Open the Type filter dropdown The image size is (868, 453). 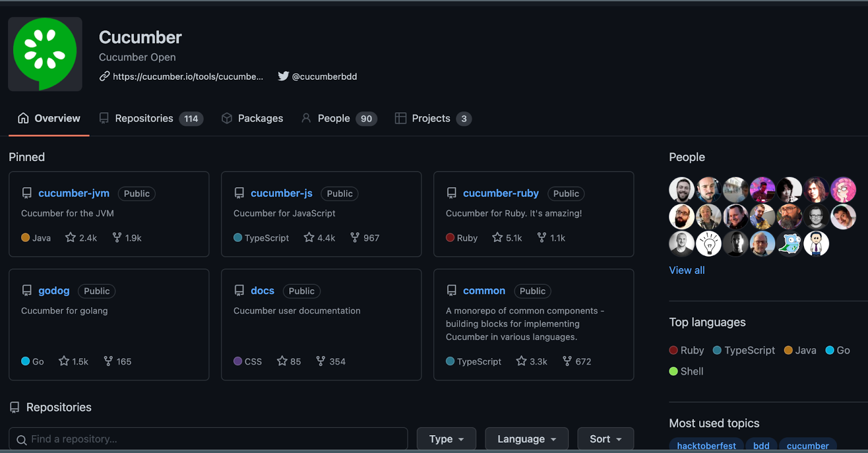click(x=446, y=439)
